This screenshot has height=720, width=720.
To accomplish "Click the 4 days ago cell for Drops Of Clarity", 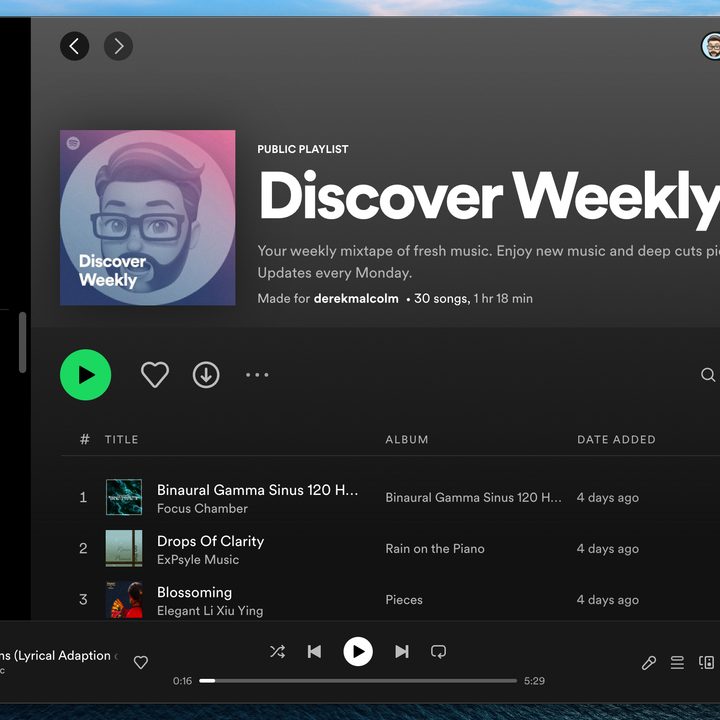I will (x=608, y=549).
